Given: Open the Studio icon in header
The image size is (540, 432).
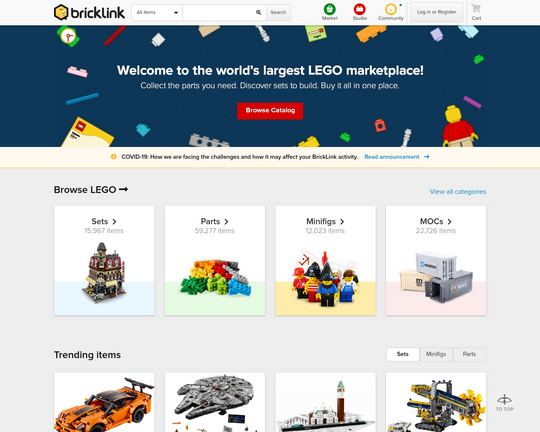Looking at the screenshot, I should [360, 9].
